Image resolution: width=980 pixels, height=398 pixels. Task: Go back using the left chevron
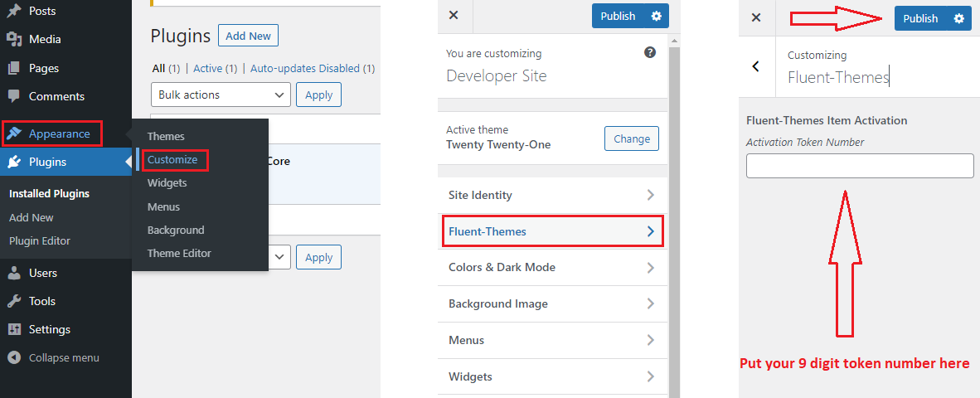756,66
